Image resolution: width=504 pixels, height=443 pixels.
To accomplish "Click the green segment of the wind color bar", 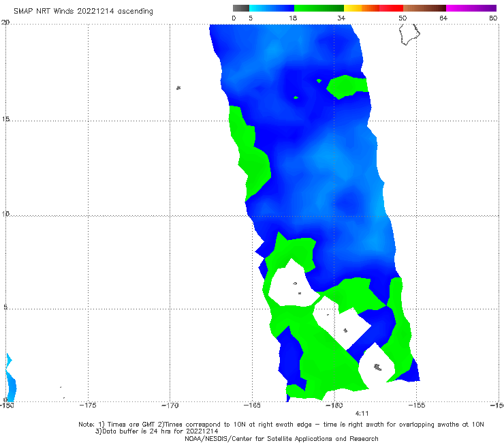I will 319,8.
